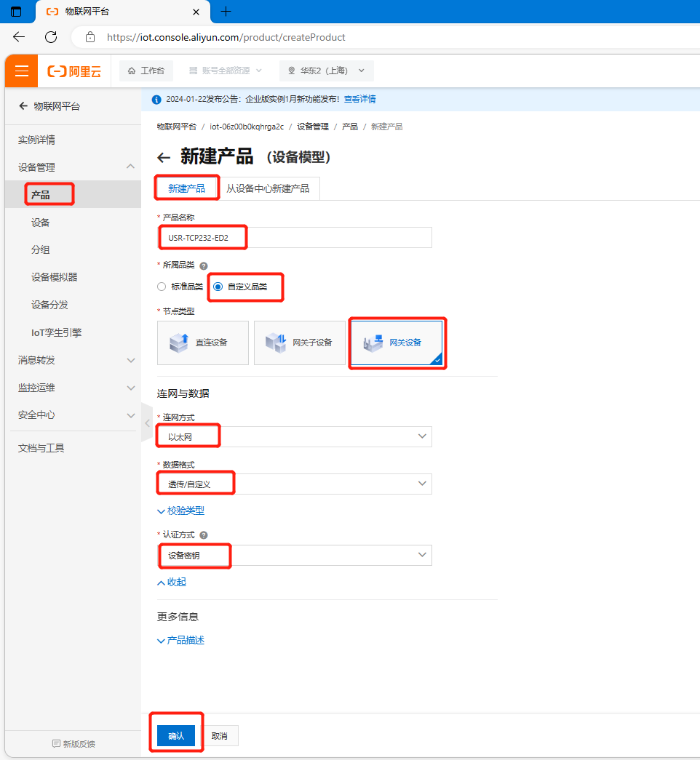Click 产品 breadcrumb link
700x760 pixels.
click(350, 127)
